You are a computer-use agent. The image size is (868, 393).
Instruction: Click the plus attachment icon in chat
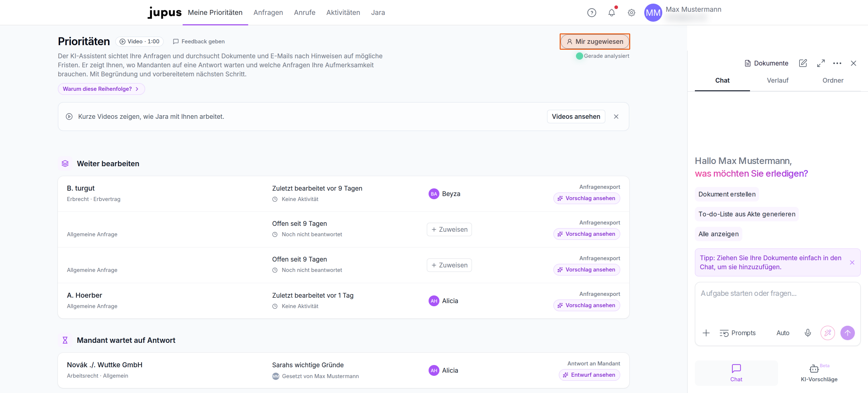pos(706,333)
